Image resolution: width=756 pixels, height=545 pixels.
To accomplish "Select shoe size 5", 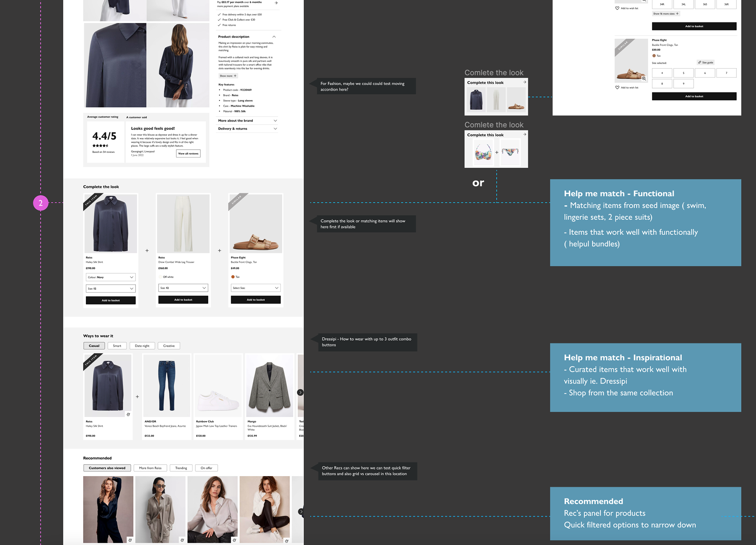I will [x=684, y=73].
